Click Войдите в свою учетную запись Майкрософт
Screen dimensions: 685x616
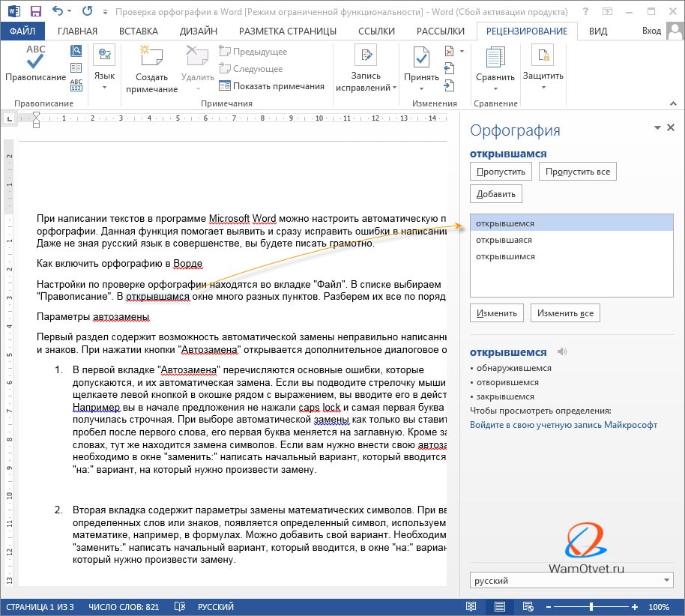564,425
